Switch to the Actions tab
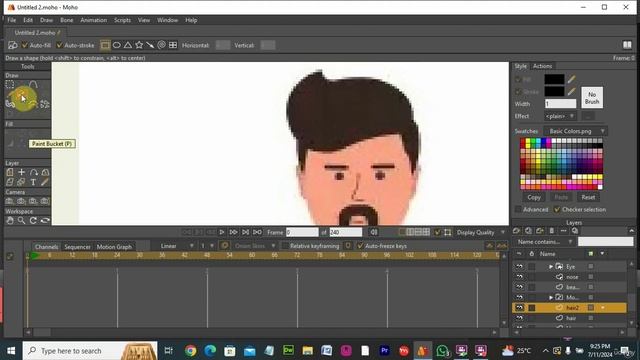Viewport: 640px width, 360px height. click(542, 66)
